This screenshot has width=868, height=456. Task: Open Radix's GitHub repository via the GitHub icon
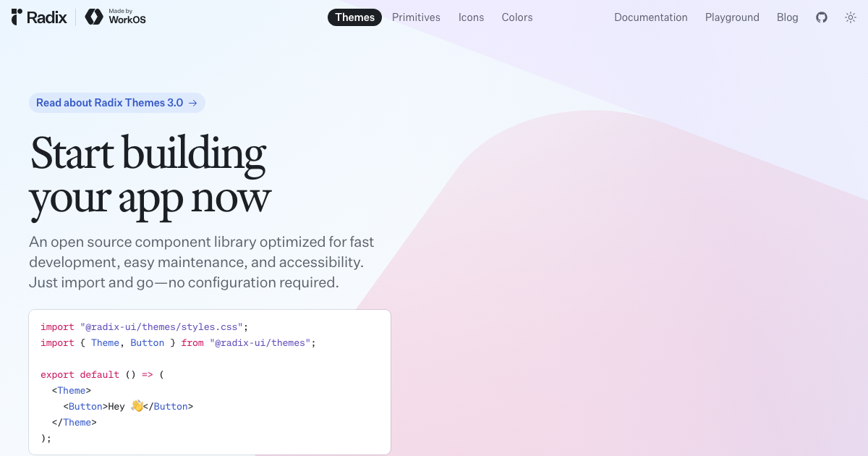[x=821, y=17]
